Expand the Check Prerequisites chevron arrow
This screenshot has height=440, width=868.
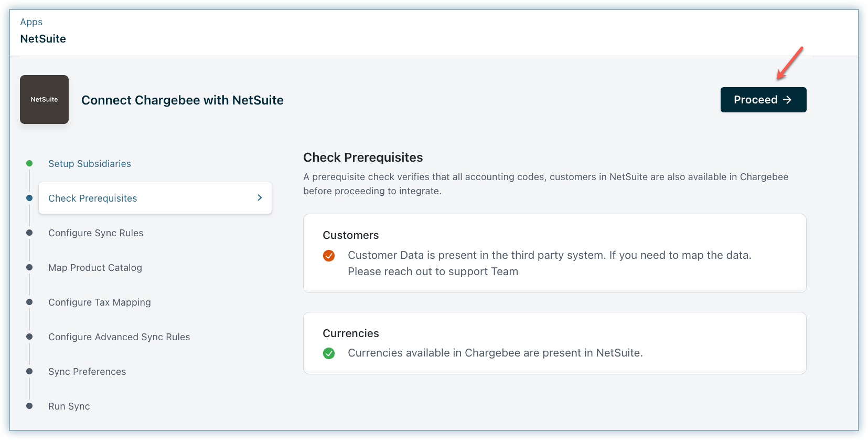click(x=260, y=197)
